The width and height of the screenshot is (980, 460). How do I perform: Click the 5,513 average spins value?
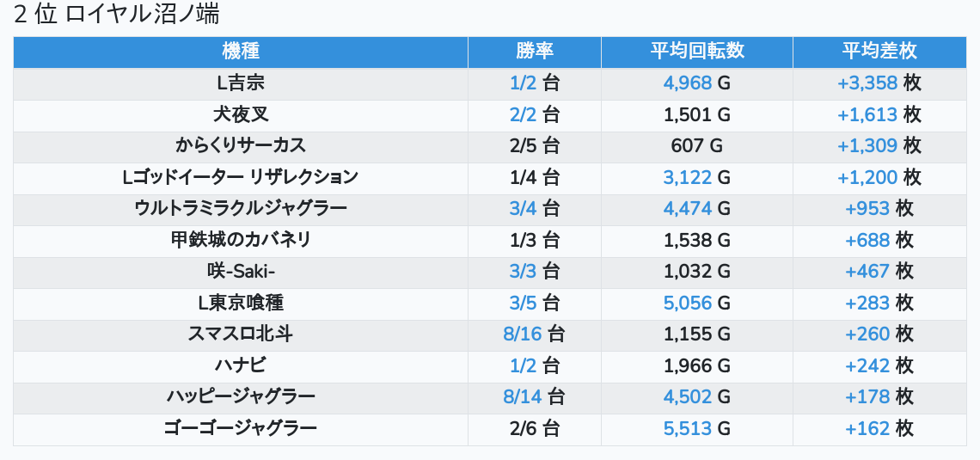coord(687,428)
